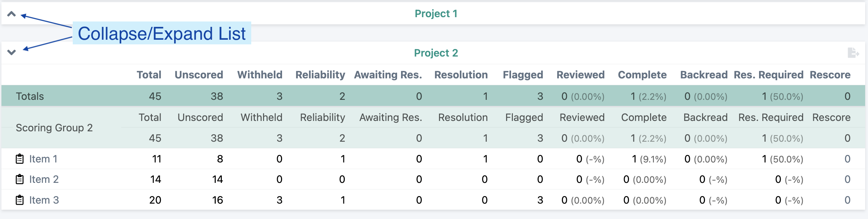Click the clipboard icon beside Item 3
868x219 pixels.
click(20, 200)
